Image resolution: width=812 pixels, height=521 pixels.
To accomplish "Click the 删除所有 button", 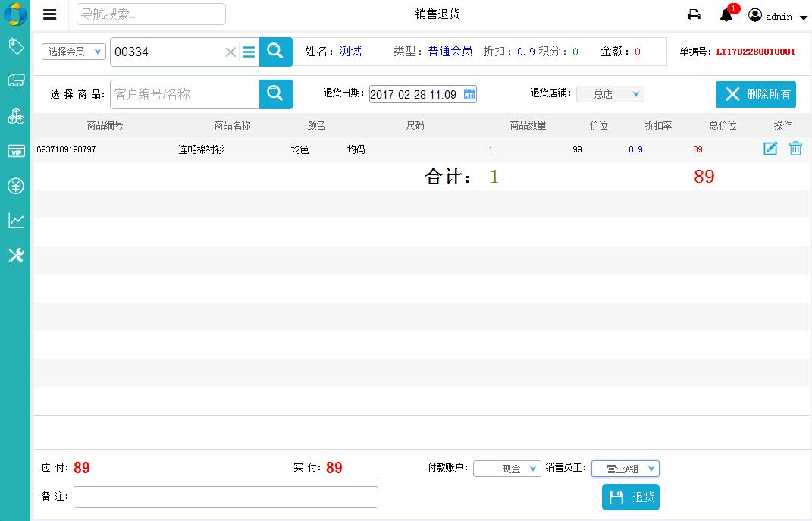I will pyautogui.click(x=756, y=94).
